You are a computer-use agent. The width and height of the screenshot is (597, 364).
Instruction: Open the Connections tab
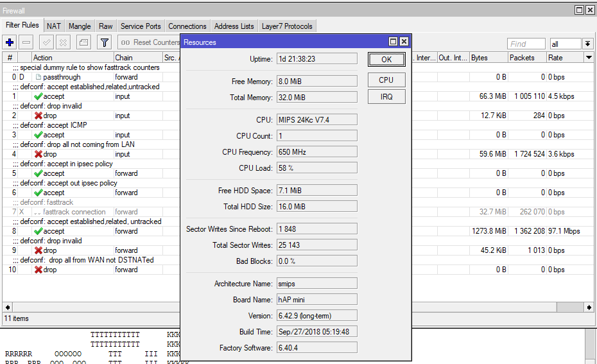tap(187, 26)
